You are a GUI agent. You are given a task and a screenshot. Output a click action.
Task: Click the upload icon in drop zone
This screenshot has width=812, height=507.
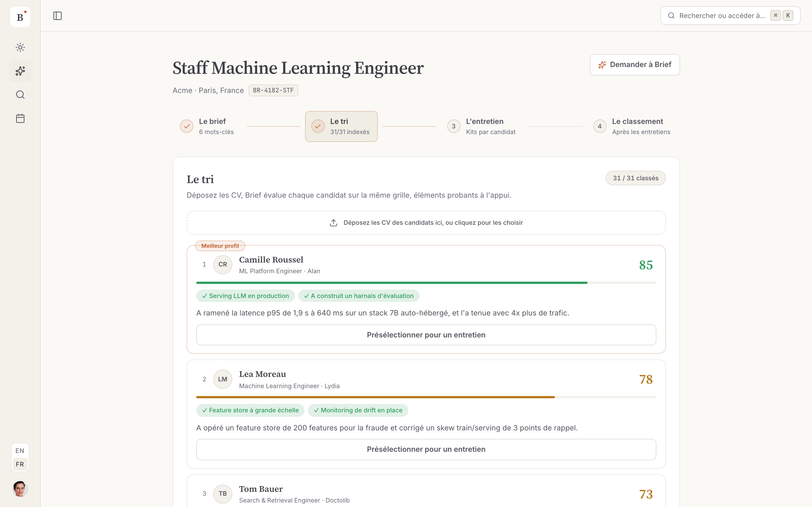[333, 223]
